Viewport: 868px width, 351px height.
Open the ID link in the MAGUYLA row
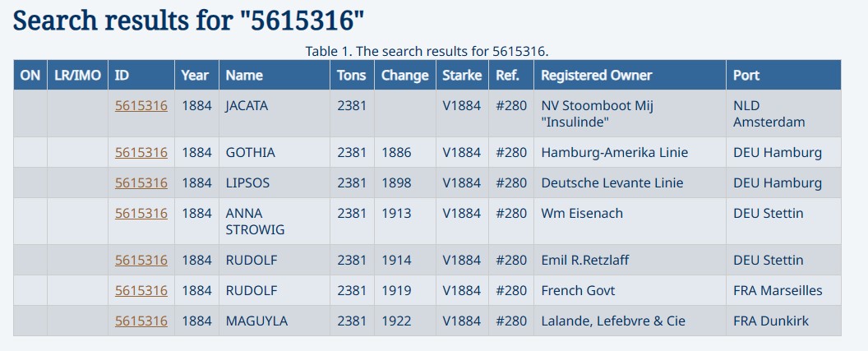pos(141,321)
